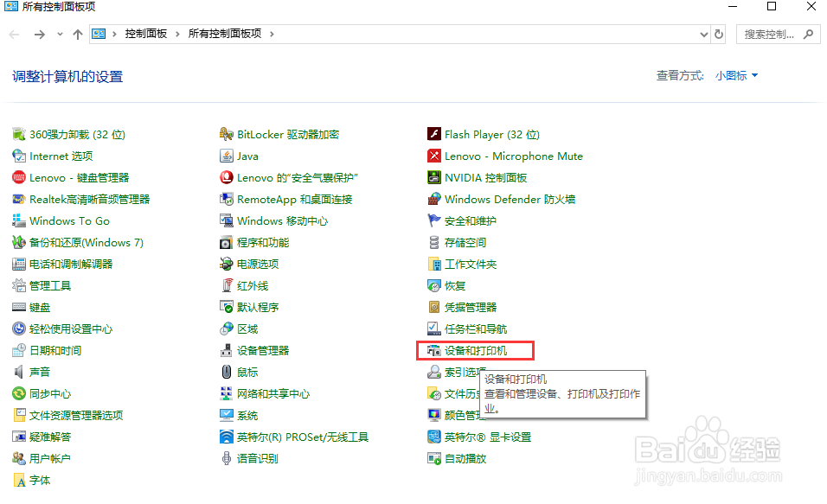
Task: Open the 语音识别 microphone icon
Action: [x=227, y=459]
